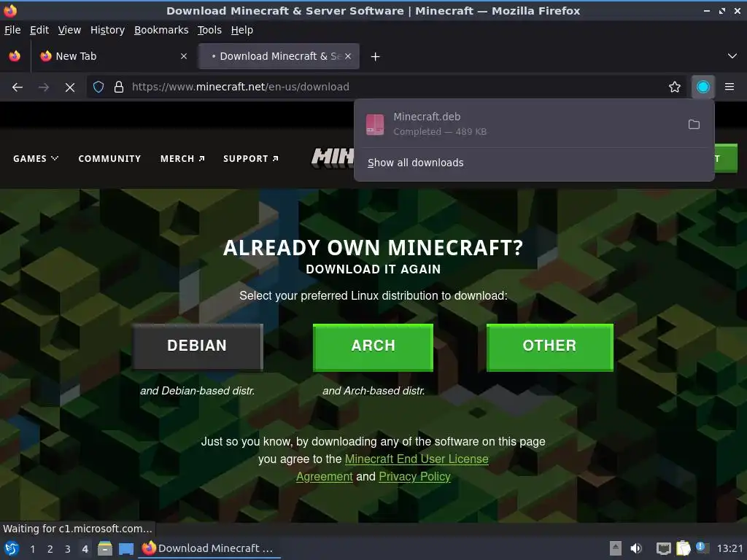Bookmark this page with the star

pos(675,87)
